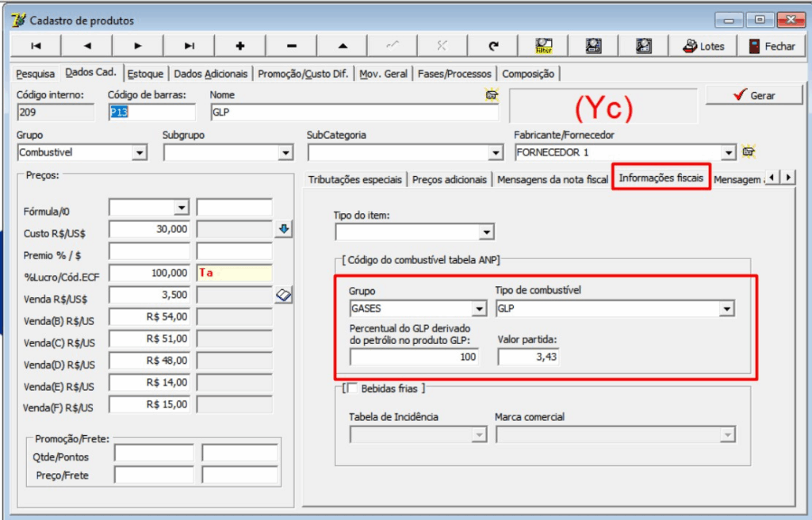
Task: Click the Valor partida input field
Action: point(530,356)
